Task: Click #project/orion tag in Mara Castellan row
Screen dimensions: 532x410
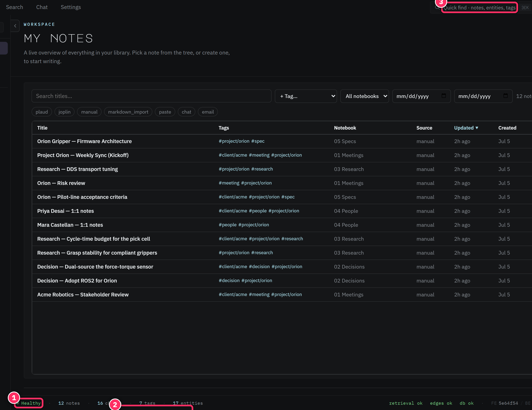Action: [254, 224]
